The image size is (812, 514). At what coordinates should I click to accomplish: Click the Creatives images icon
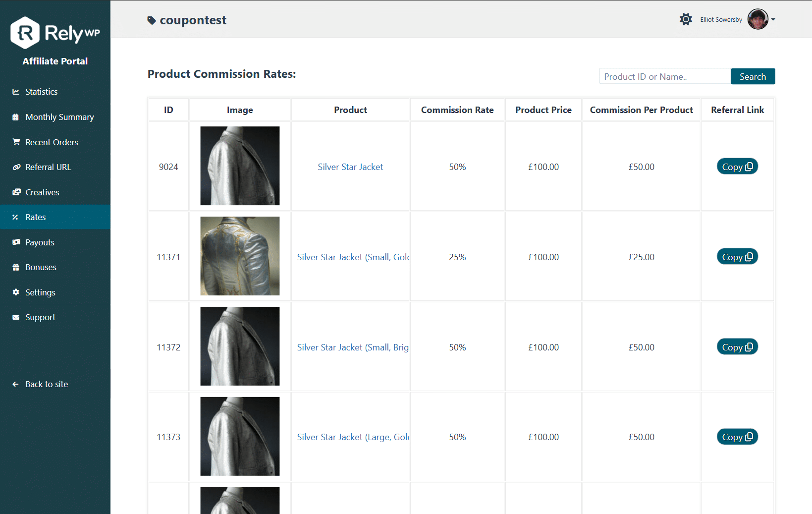(x=16, y=192)
